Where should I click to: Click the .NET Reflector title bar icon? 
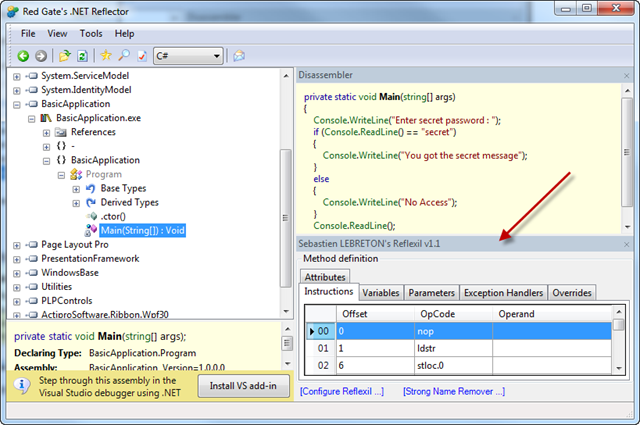tap(13, 11)
